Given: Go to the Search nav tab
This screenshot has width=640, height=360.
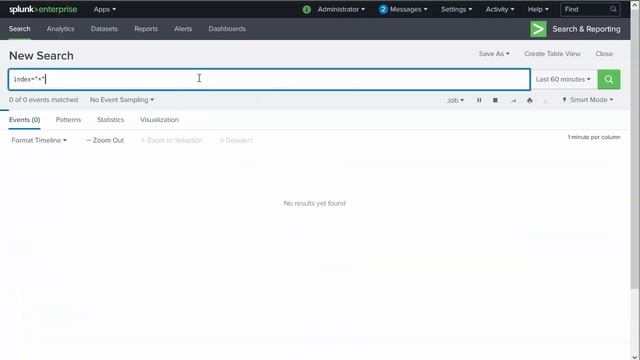Looking at the screenshot, I should [x=20, y=29].
